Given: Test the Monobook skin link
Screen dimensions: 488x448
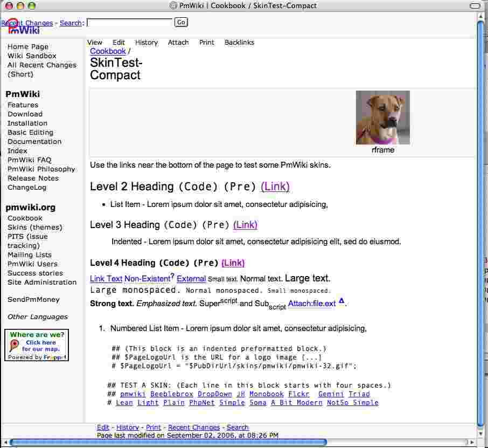Looking at the screenshot, I should click(x=267, y=394).
